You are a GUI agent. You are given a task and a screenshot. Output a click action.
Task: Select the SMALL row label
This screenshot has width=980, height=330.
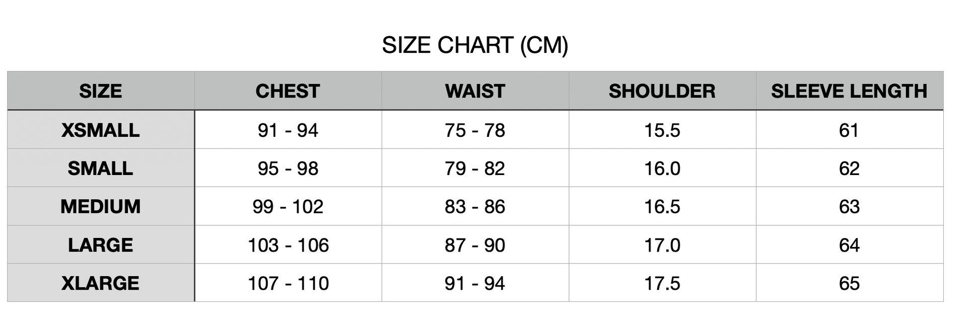point(101,169)
